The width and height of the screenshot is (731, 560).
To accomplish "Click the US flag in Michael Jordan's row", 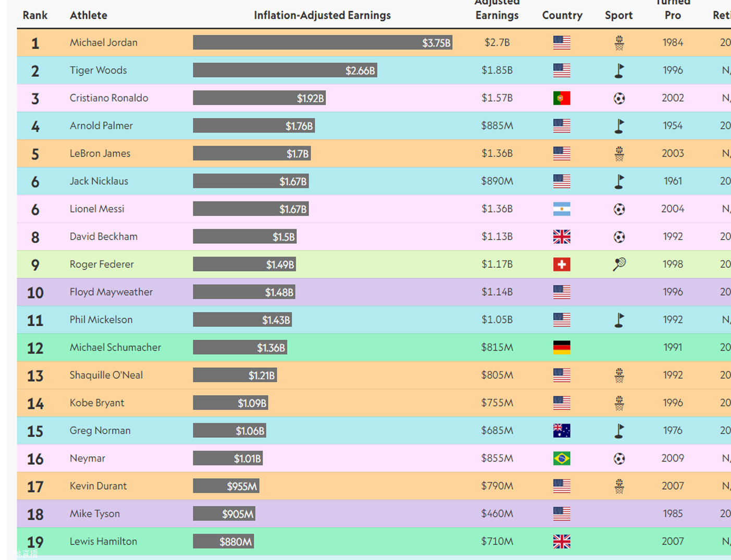I will click(562, 43).
